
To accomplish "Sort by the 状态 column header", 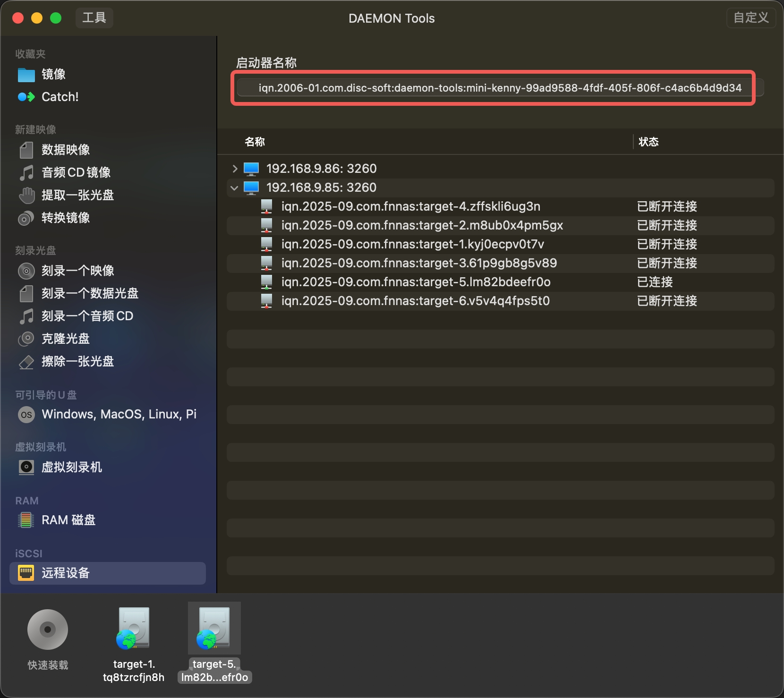I will 648,142.
